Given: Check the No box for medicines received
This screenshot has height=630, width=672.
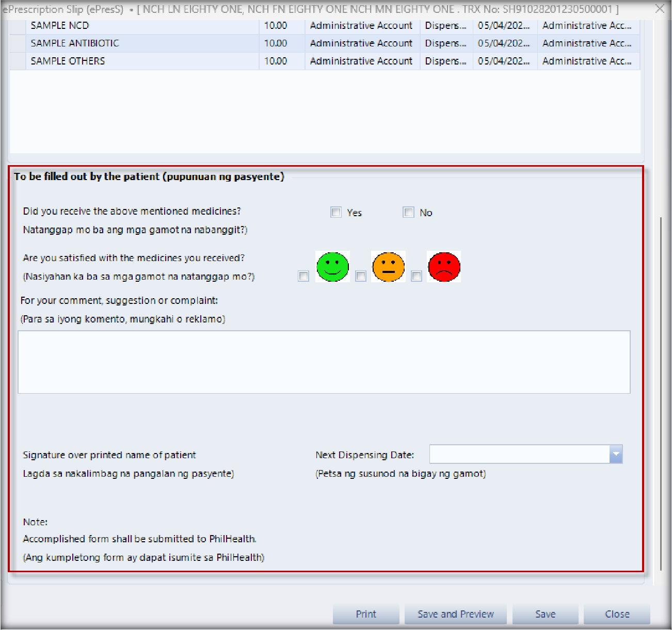Looking at the screenshot, I should click(x=408, y=213).
